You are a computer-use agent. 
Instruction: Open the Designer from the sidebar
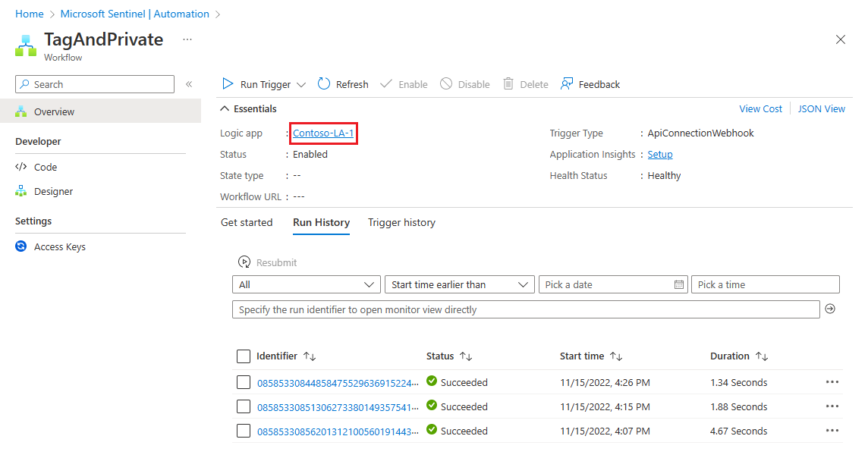[x=53, y=192]
